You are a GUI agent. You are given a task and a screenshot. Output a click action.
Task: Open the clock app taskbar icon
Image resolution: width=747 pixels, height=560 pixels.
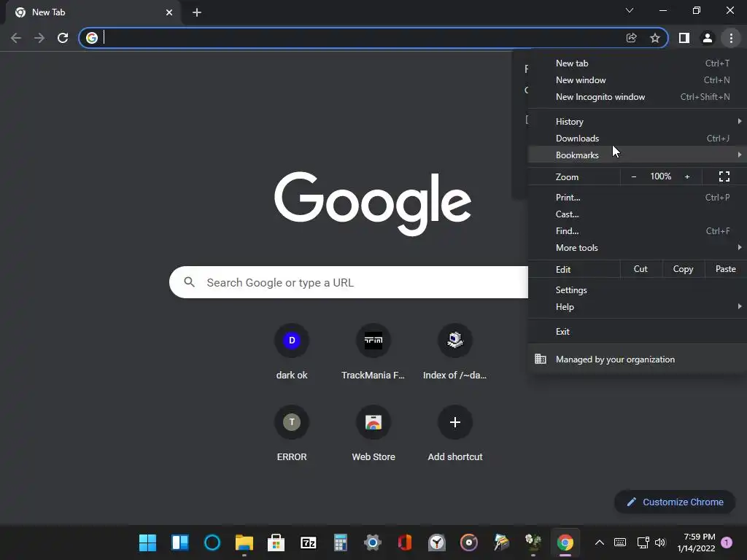(x=437, y=542)
